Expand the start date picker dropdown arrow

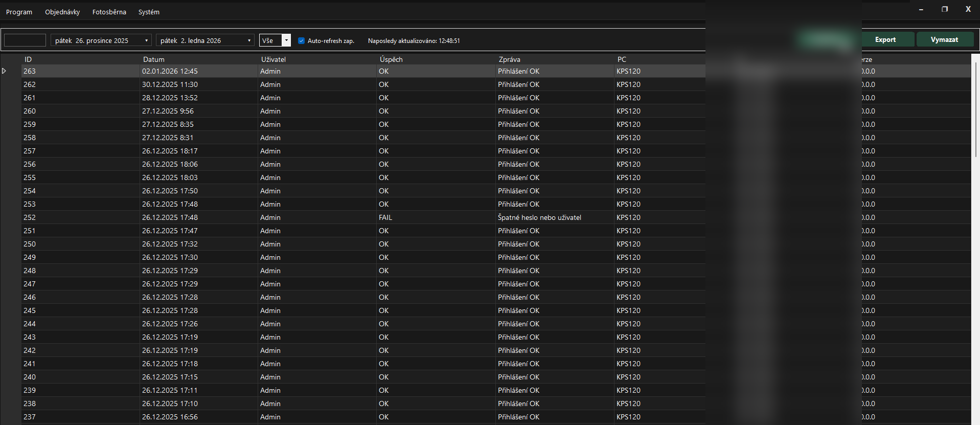click(147, 40)
